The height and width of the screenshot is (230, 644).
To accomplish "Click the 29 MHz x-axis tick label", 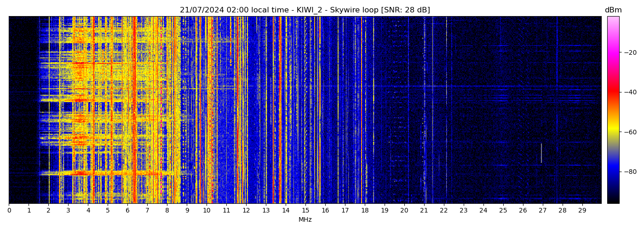I will coord(582,211).
